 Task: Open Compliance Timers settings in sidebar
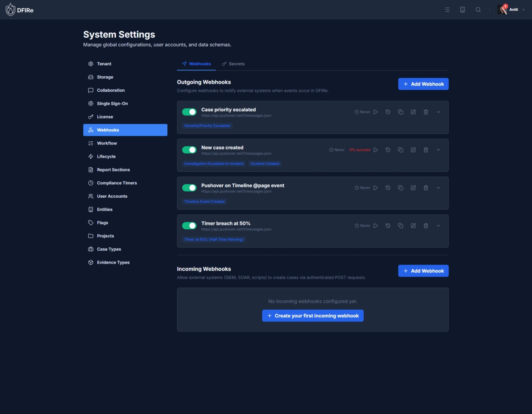pyautogui.click(x=117, y=183)
